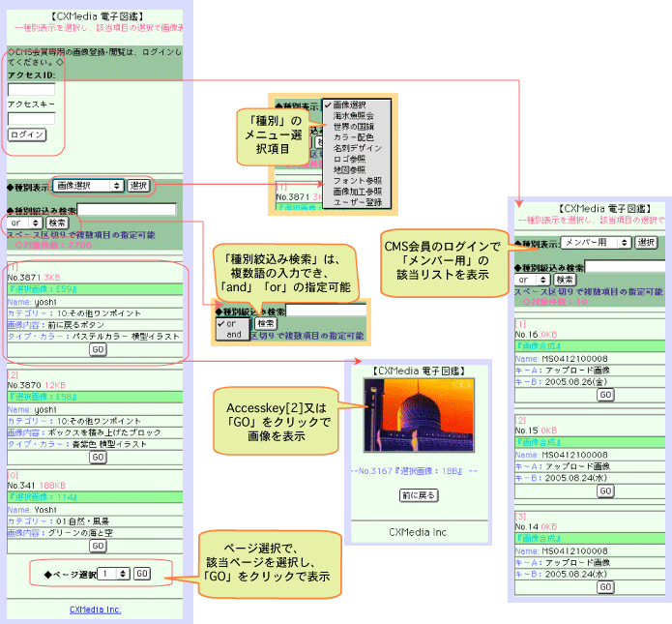Click the アクセスID input field

click(x=31, y=89)
